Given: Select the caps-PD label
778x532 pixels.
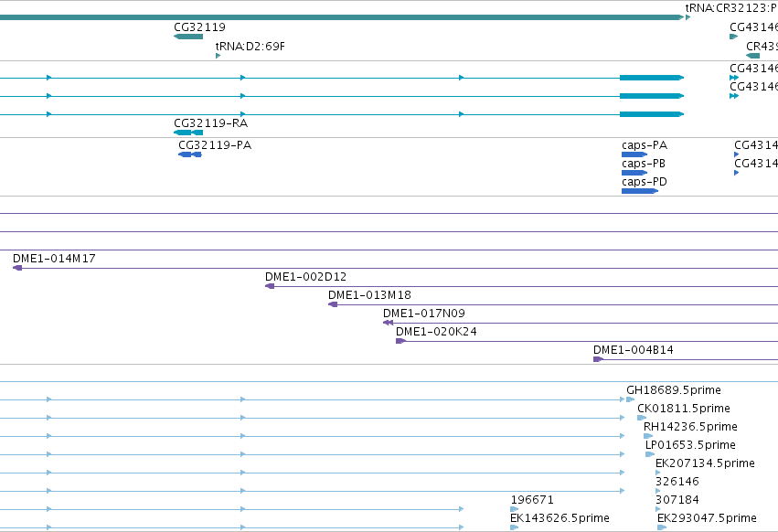Looking at the screenshot, I should (x=644, y=182).
